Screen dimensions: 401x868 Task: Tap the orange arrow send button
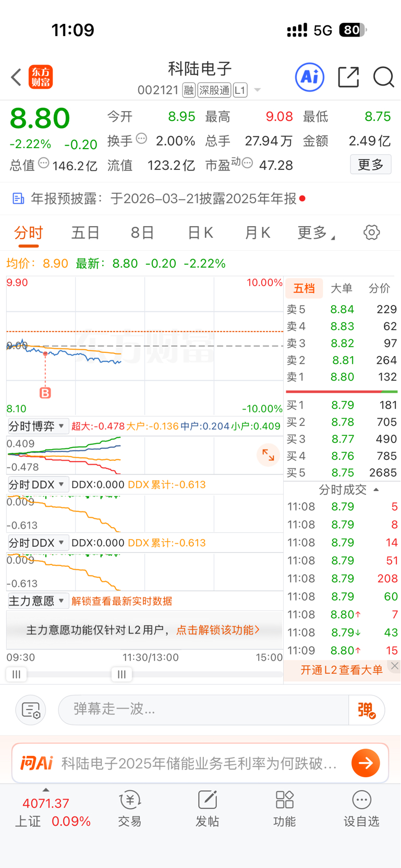point(366,763)
